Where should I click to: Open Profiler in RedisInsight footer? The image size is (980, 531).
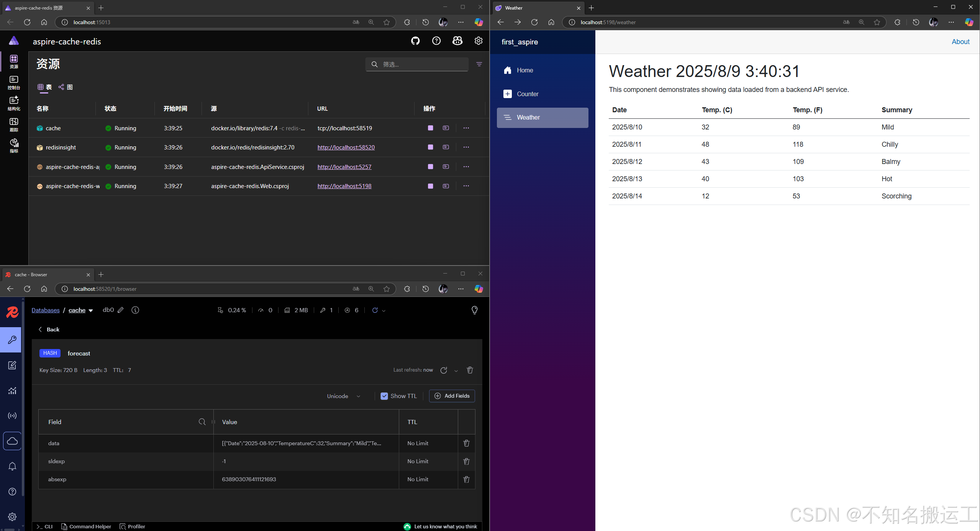click(133, 526)
